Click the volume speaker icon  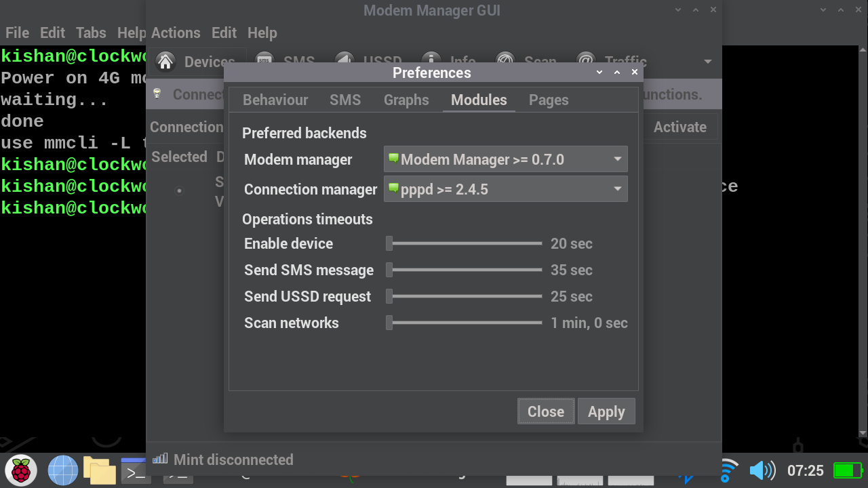point(762,470)
